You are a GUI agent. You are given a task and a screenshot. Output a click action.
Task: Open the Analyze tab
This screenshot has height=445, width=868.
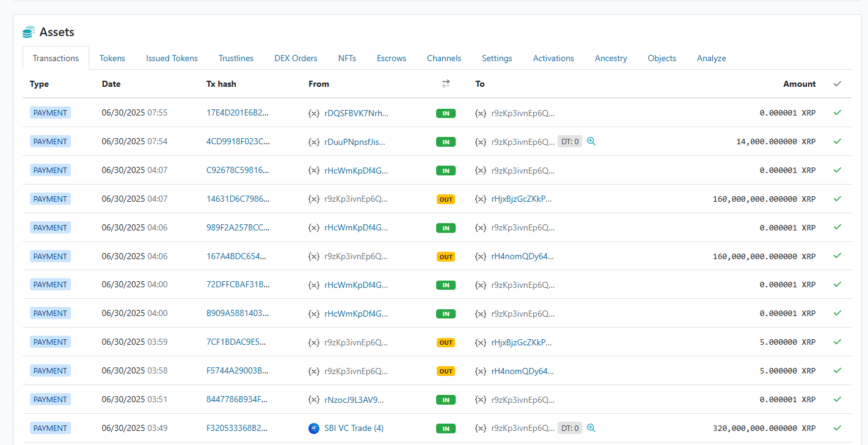coord(711,58)
